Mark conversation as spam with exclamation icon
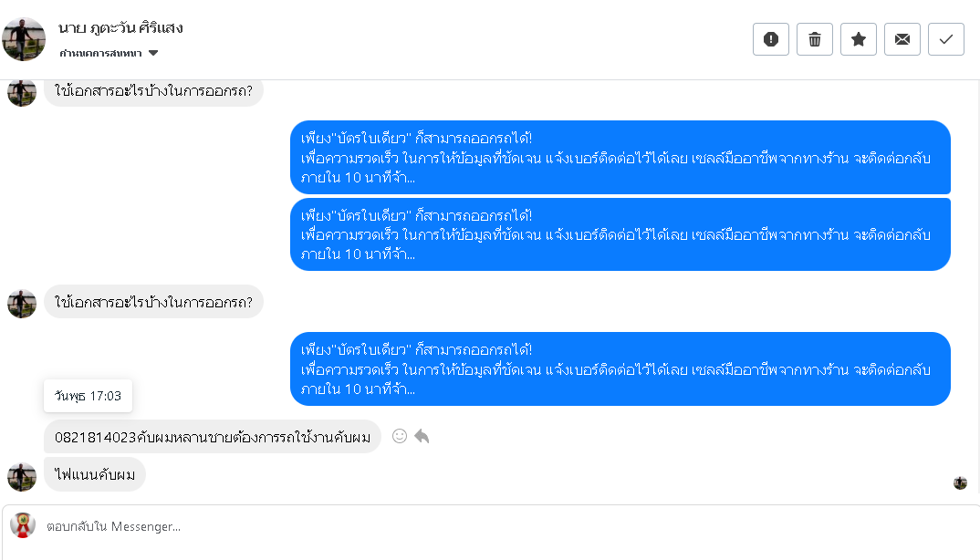 [771, 39]
